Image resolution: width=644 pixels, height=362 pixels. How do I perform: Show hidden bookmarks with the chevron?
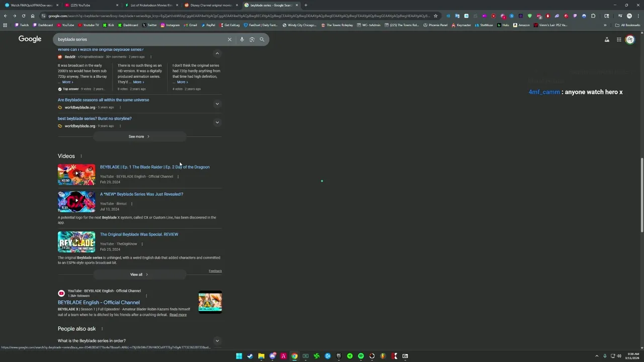(605, 25)
